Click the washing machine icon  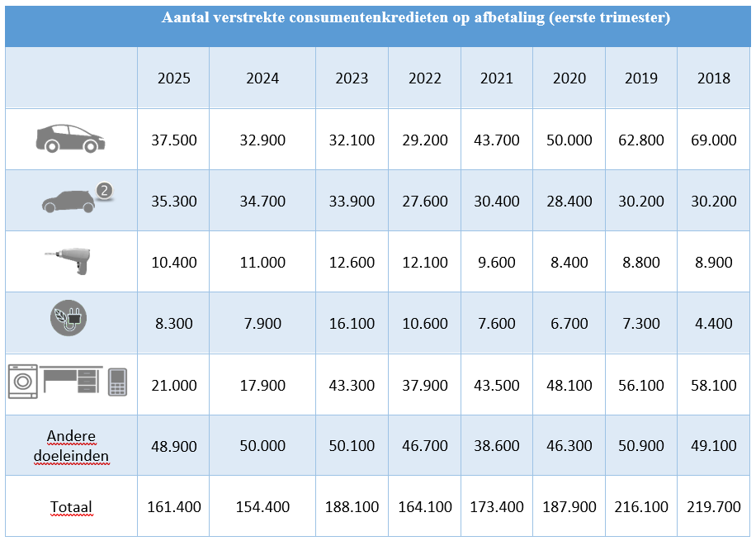[x=23, y=382]
